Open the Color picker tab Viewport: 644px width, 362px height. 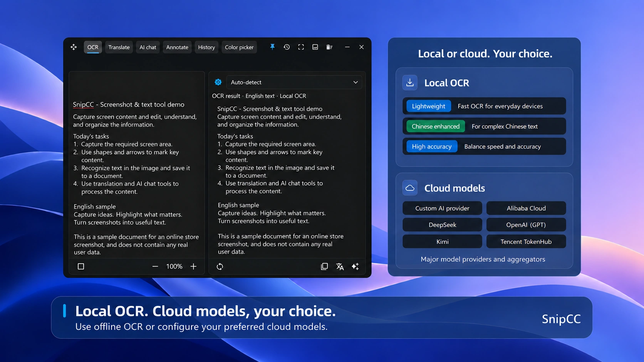tap(239, 47)
